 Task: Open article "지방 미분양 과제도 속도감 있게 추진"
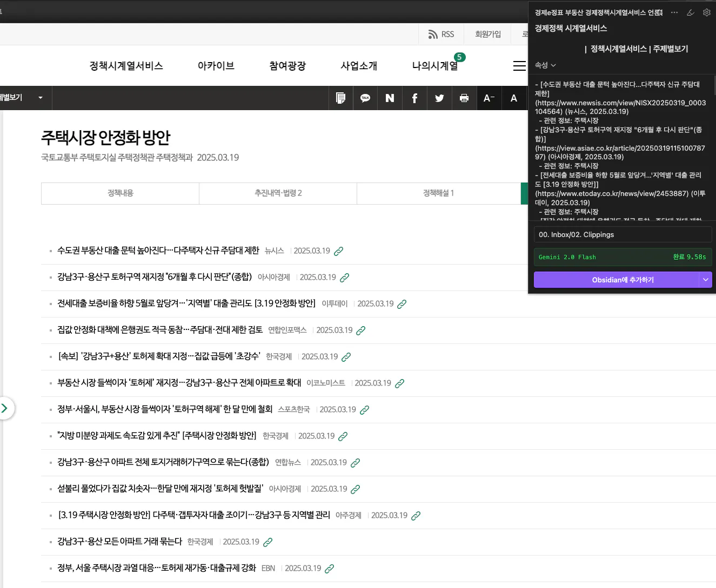click(157, 436)
